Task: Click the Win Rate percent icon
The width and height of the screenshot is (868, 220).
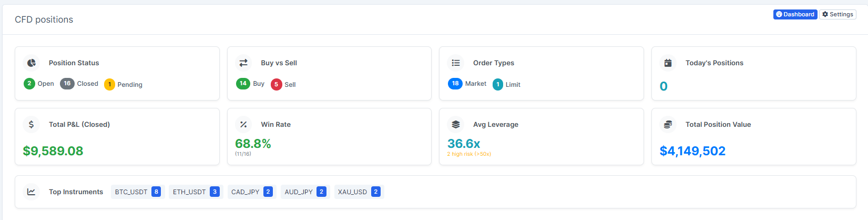Action: 243,124
